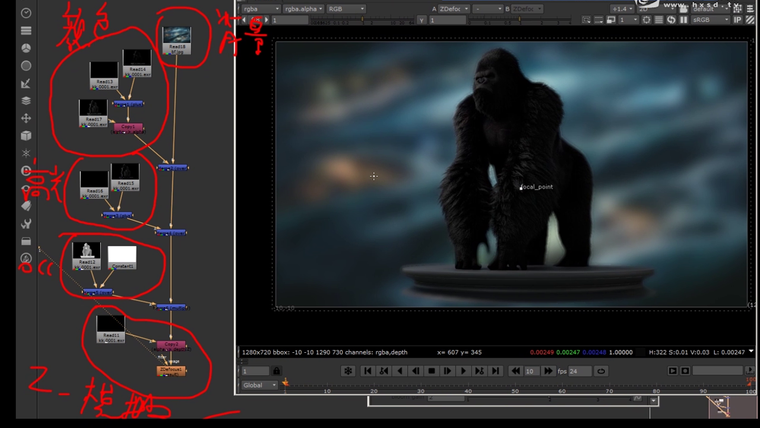Open the Merge nodes layers icon
Screen dimensions: 760x428
[x=26, y=101]
